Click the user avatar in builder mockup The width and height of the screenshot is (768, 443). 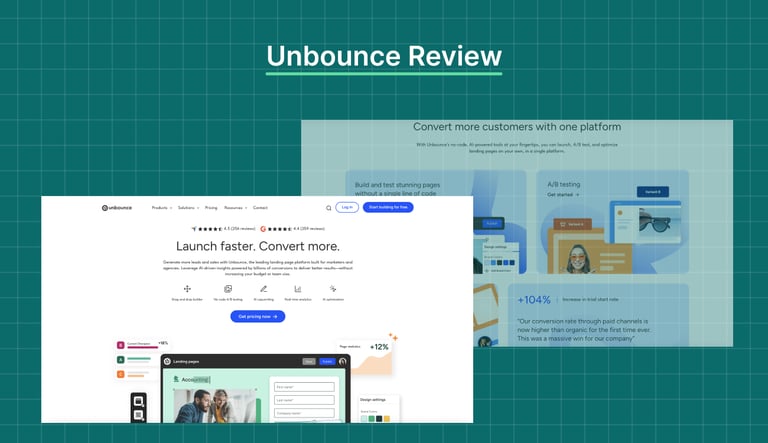pyautogui.click(x=342, y=362)
